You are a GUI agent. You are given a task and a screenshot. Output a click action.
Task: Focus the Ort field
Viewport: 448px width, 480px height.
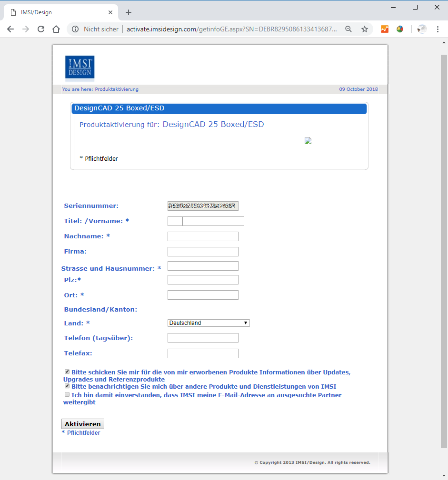pyautogui.click(x=203, y=295)
